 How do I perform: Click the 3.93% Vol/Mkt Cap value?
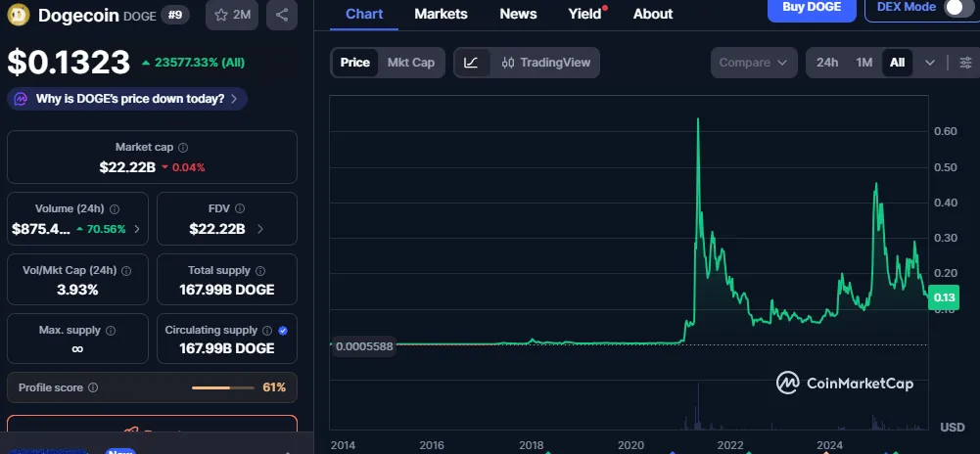click(x=77, y=290)
